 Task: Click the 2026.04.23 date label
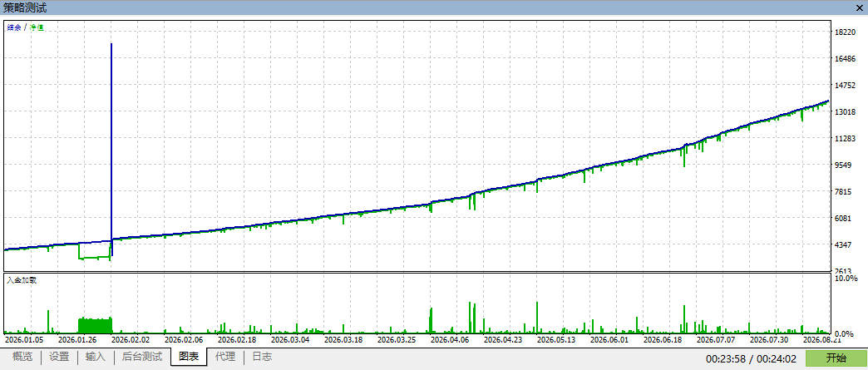pyautogui.click(x=503, y=340)
